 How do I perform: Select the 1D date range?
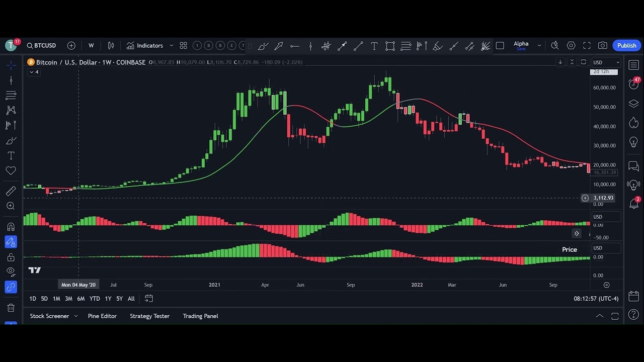[33, 299]
